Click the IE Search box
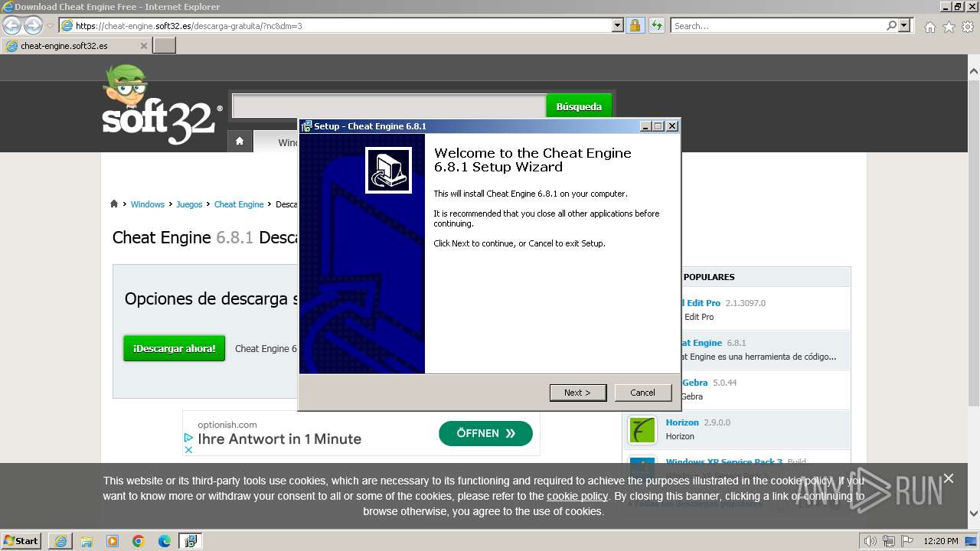This screenshot has width=980, height=551. (778, 26)
